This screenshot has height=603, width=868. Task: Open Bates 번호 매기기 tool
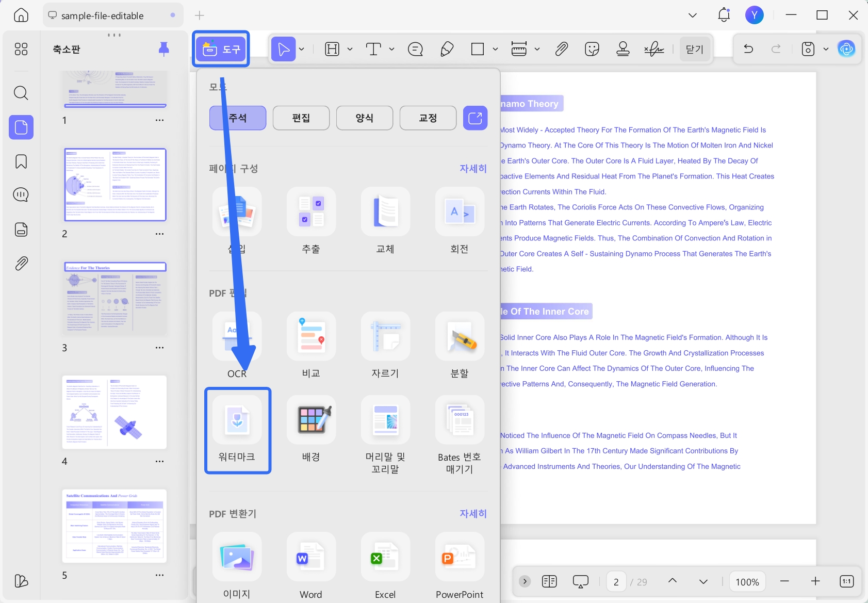point(460,435)
